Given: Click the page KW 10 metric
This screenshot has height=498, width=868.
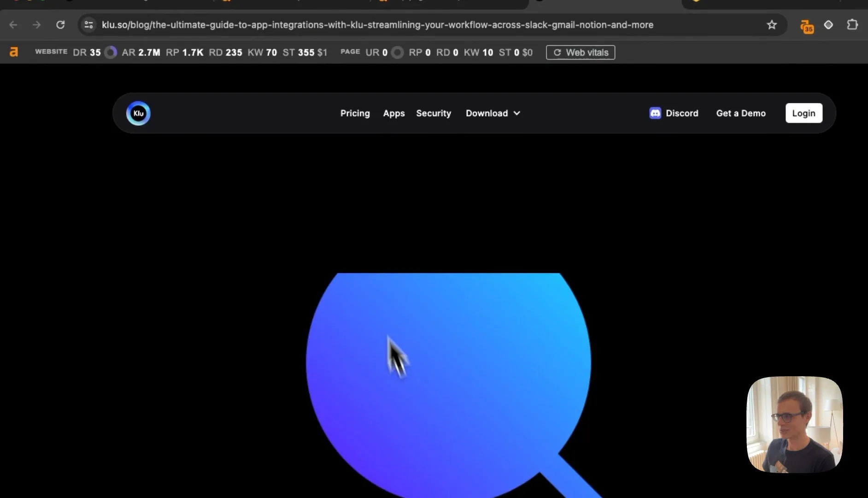Looking at the screenshot, I should pos(478,53).
